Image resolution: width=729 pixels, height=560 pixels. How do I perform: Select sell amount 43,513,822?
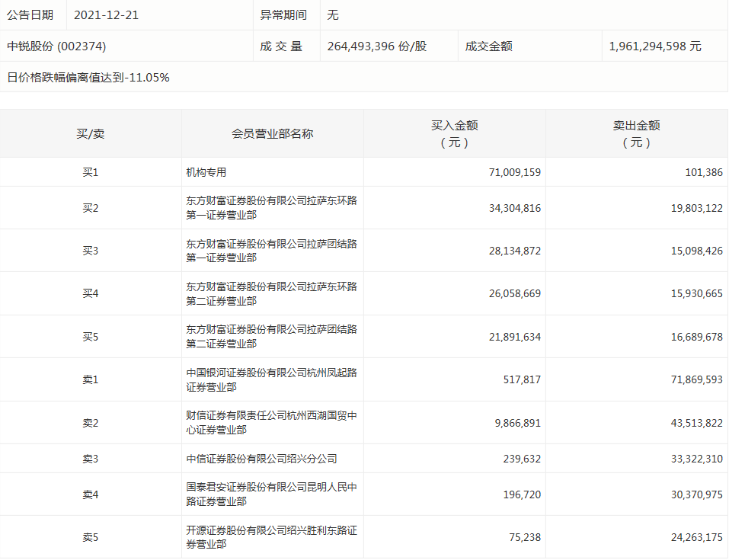click(x=696, y=423)
